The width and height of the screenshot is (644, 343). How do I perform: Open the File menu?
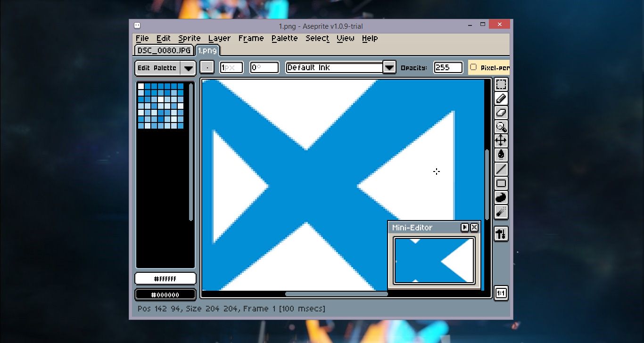coord(142,38)
